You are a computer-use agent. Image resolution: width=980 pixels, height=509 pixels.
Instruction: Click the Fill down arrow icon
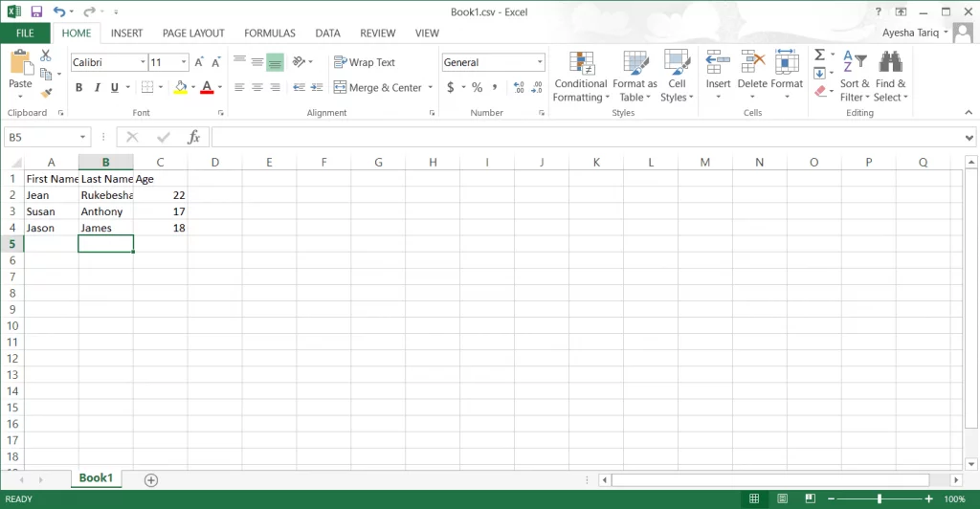[x=820, y=73]
